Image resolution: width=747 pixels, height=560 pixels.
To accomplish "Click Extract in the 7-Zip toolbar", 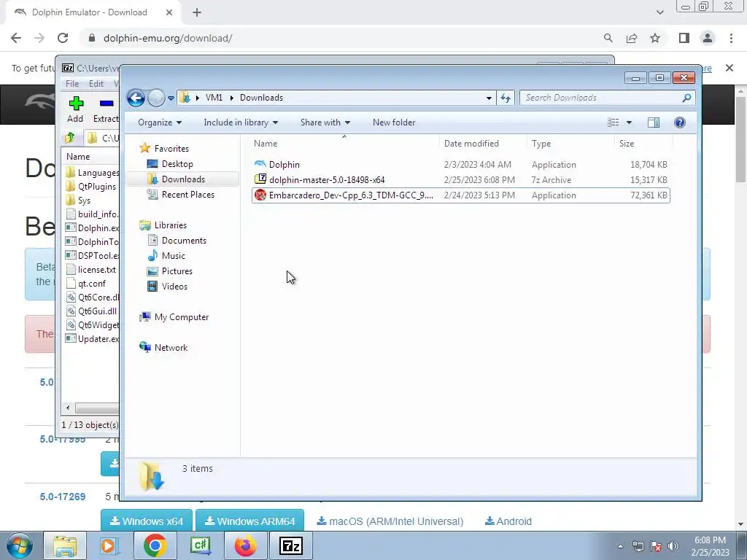I will (x=106, y=109).
